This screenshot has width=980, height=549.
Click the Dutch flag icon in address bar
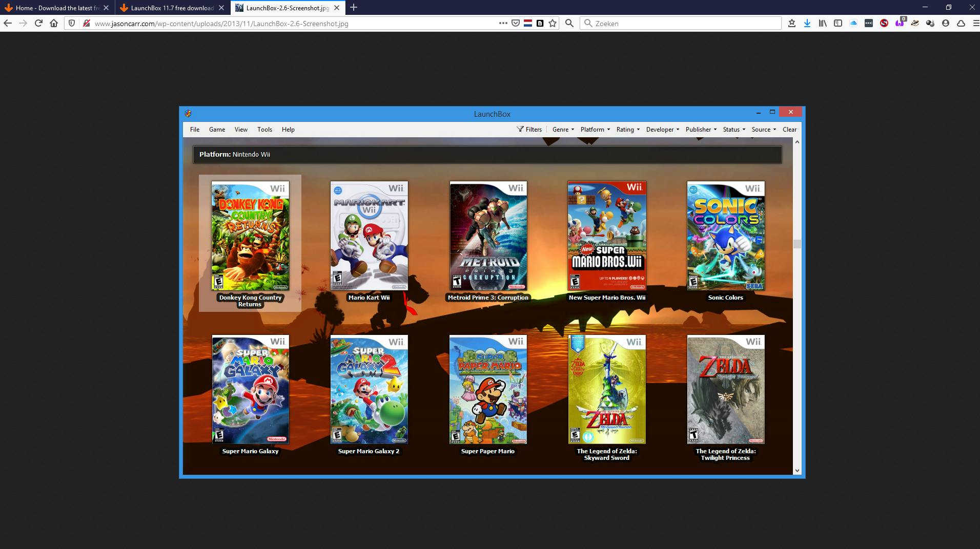pyautogui.click(x=528, y=23)
